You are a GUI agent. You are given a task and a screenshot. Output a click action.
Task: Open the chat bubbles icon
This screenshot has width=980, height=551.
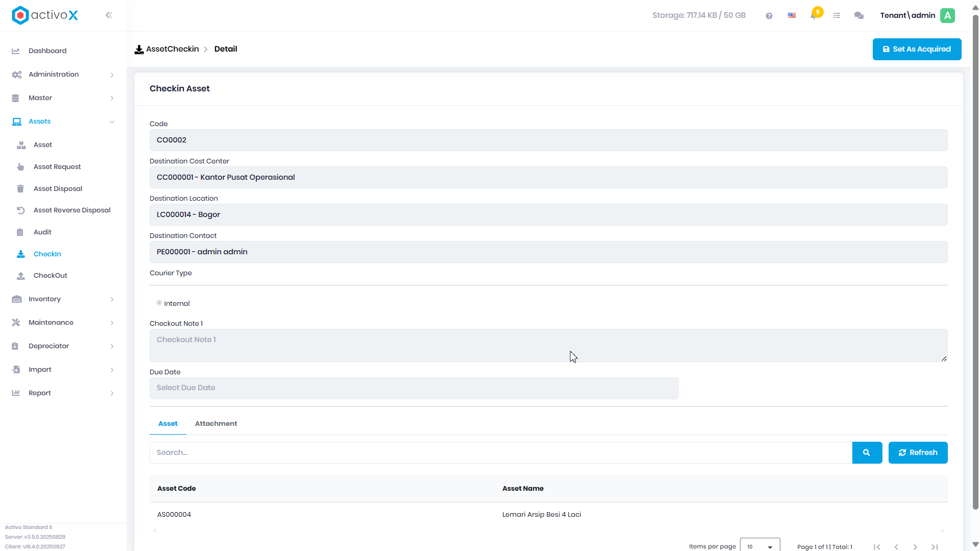point(859,15)
